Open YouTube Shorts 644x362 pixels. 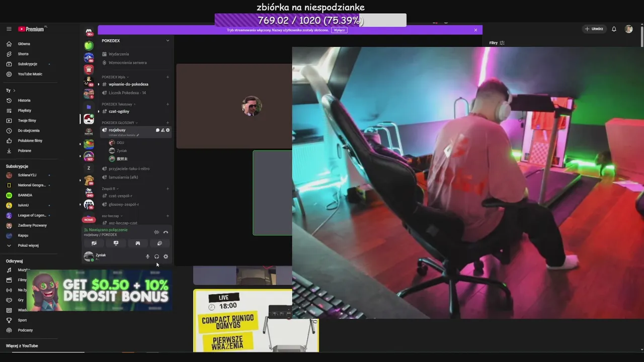coord(23,54)
